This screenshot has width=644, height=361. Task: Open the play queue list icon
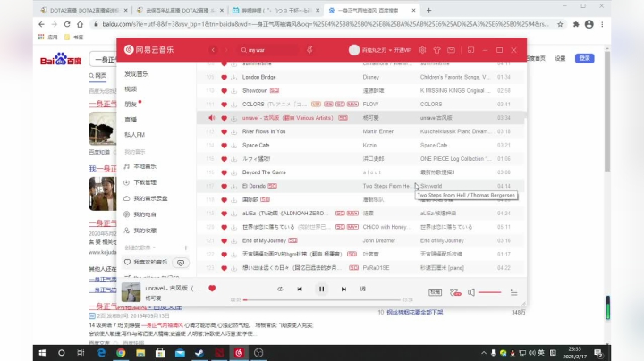(513, 292)
